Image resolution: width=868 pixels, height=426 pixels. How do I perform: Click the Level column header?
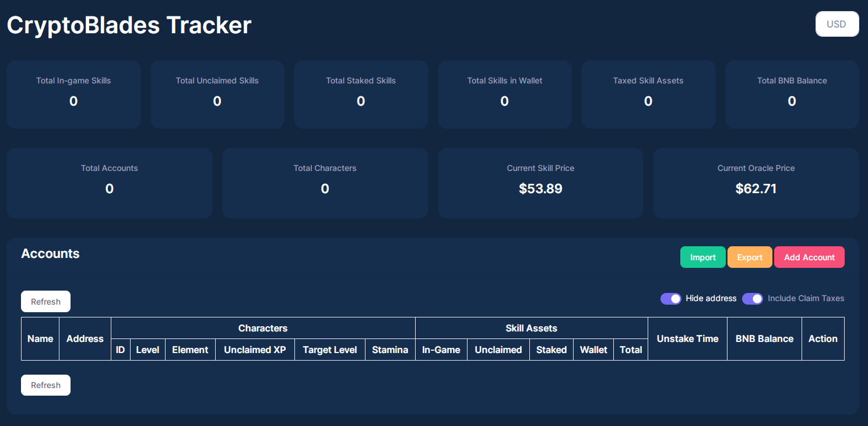147,350
